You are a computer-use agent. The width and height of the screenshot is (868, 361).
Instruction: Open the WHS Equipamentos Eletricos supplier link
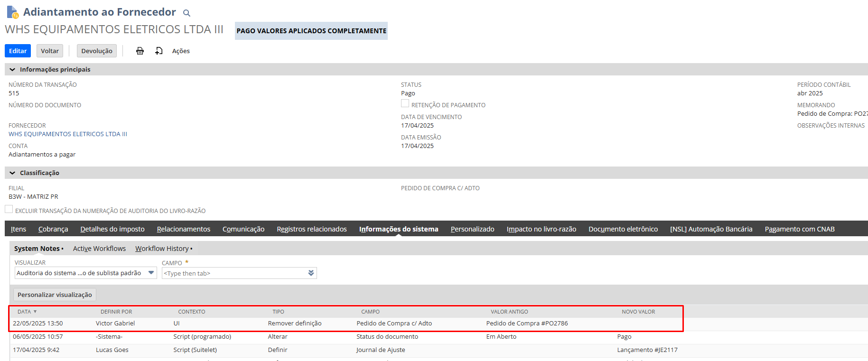68,134
